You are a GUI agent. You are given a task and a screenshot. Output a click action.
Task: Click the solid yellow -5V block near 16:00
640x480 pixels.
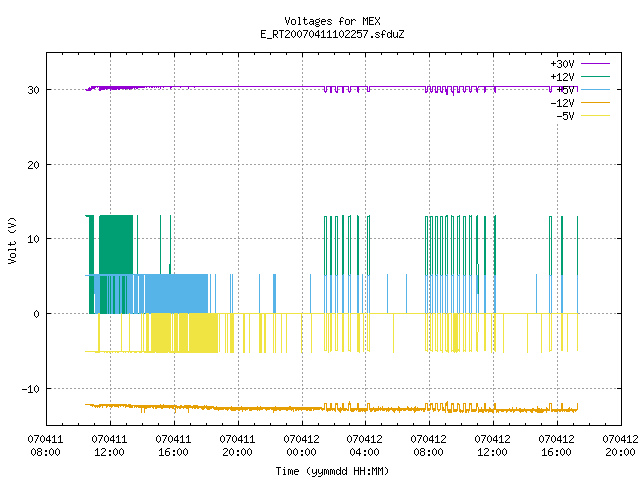(x=184, y=333)
